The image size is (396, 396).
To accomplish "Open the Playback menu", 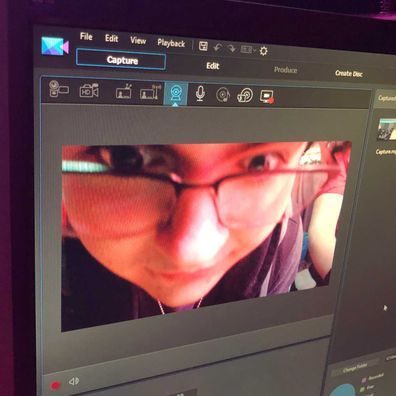I will pos(171,43).
